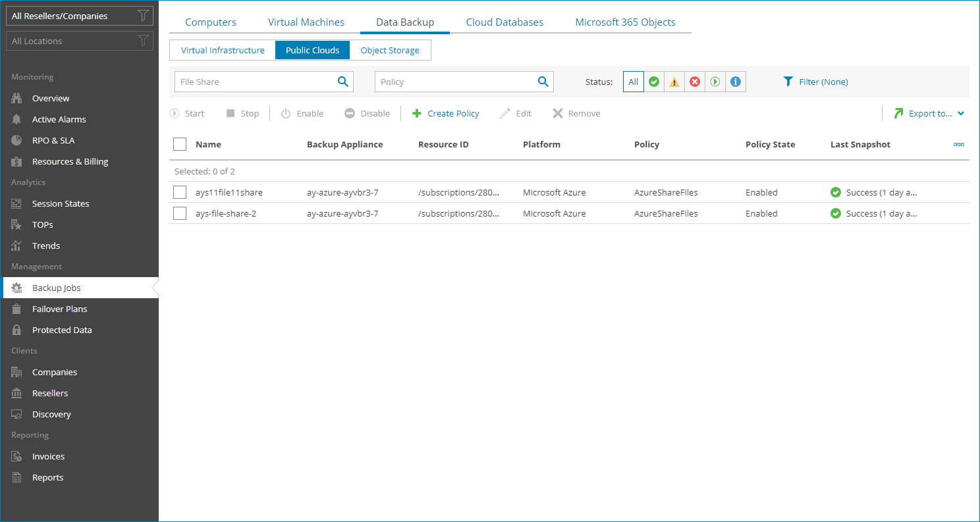The width and height of the screenshot is (980, 522).
Task: Filter by information status icon
Action: (x=736, y=82)
